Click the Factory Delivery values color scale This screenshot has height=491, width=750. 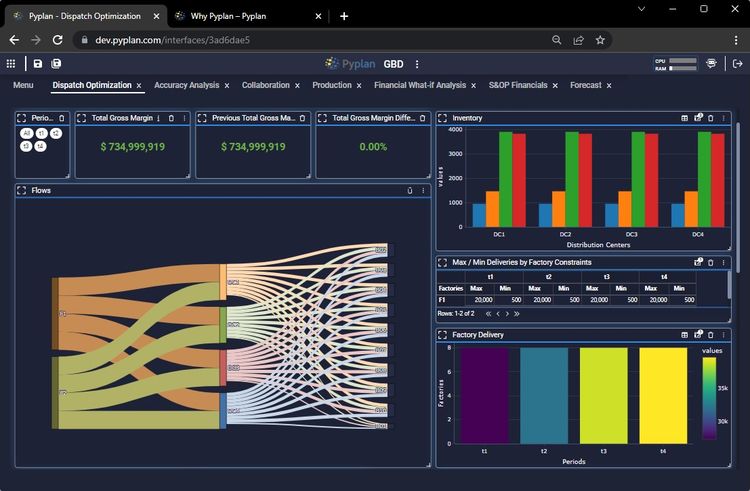tap(708, 398)
